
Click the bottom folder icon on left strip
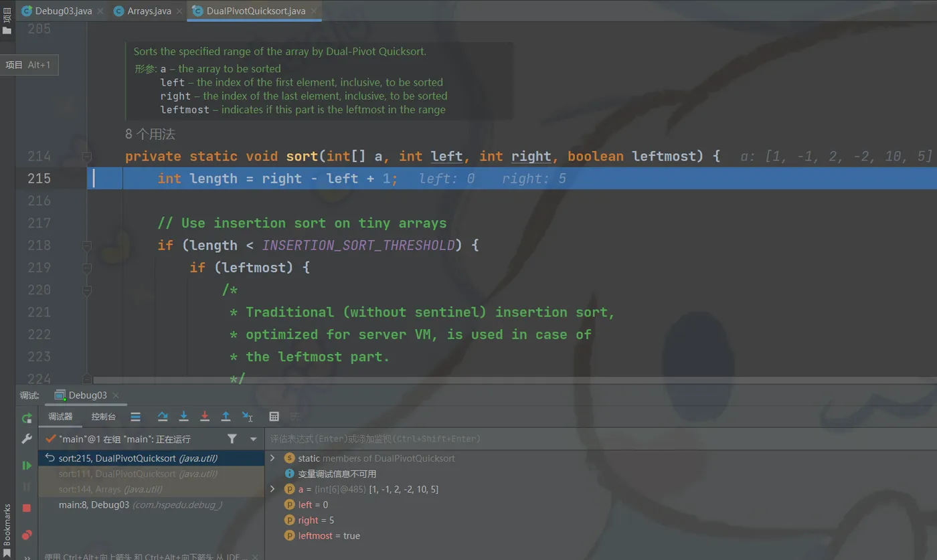(7, 31)
